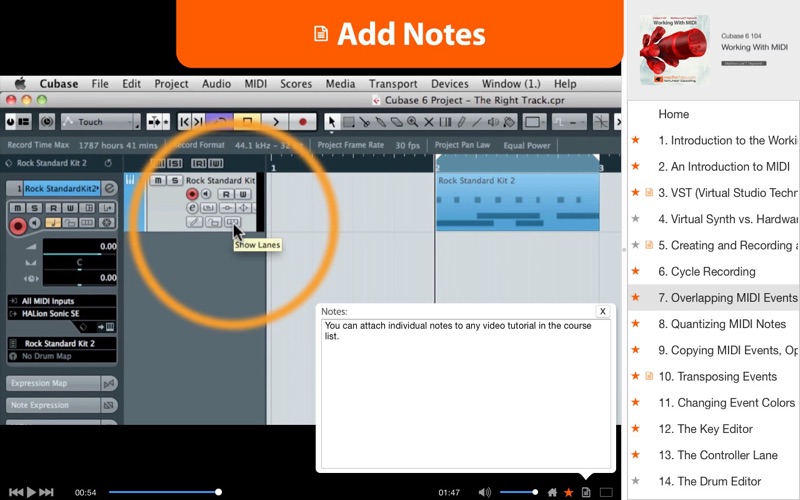
Task: Click the inspector red Record Enable button
Action: tap(18, 225)
